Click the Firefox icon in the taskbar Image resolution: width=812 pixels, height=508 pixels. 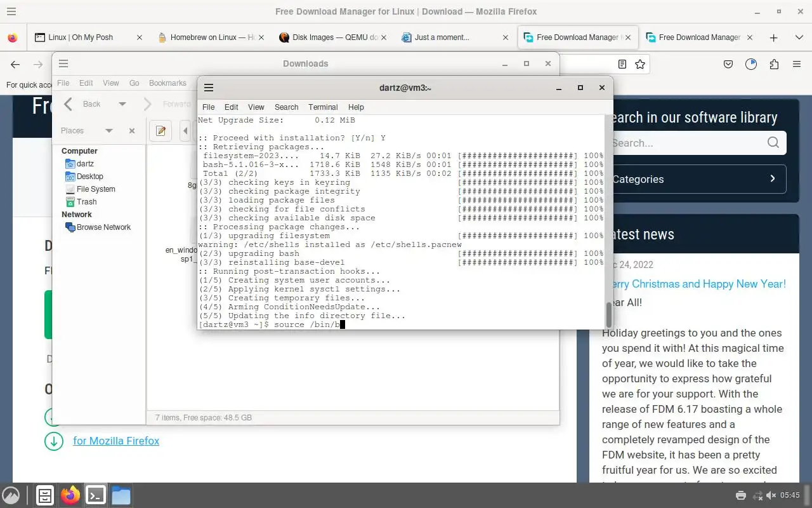(70, 495)
